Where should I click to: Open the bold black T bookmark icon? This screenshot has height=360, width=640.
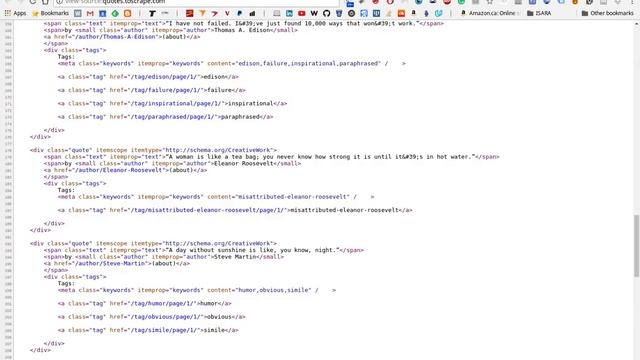click(152, 13)
